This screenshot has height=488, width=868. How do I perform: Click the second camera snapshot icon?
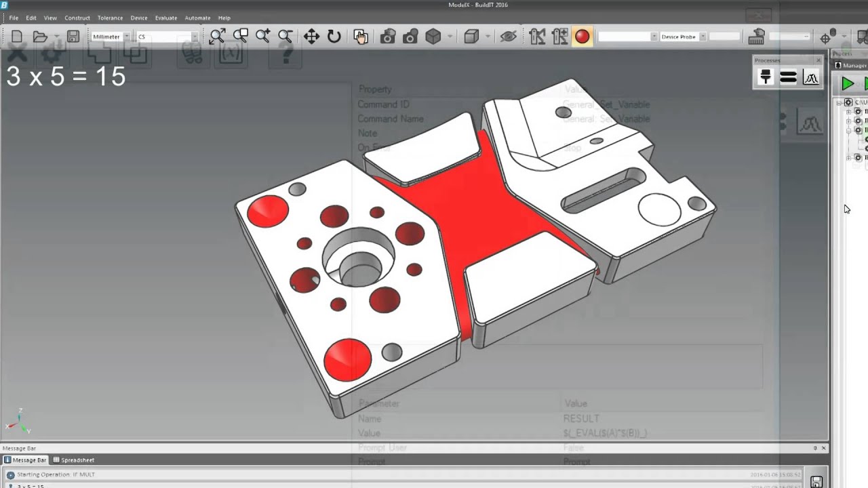410,37
